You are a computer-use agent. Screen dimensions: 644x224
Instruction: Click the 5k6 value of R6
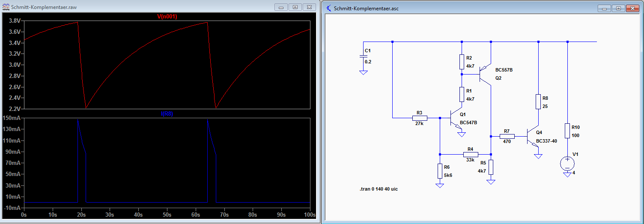pyautogui.click(x=447, y=175)
